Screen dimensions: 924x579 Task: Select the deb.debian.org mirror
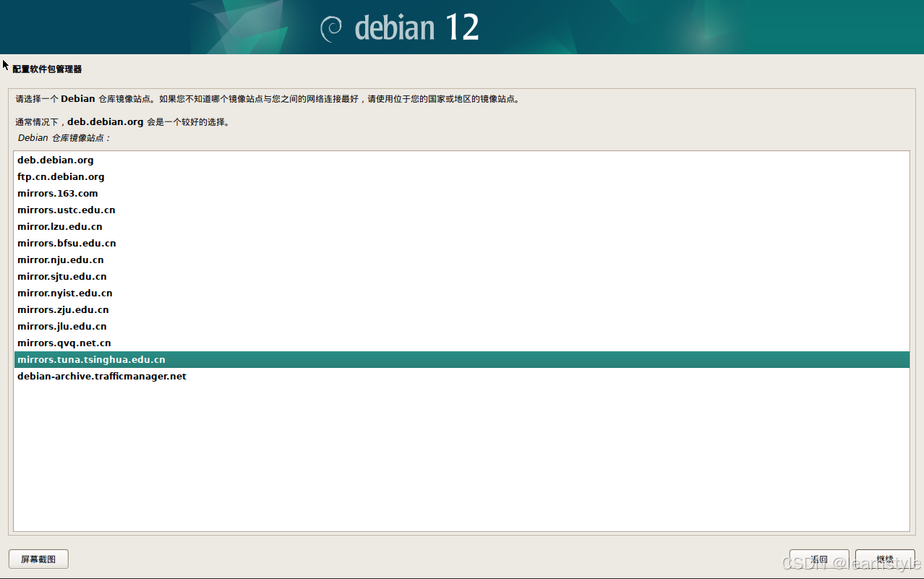click(x=462, y=160)
